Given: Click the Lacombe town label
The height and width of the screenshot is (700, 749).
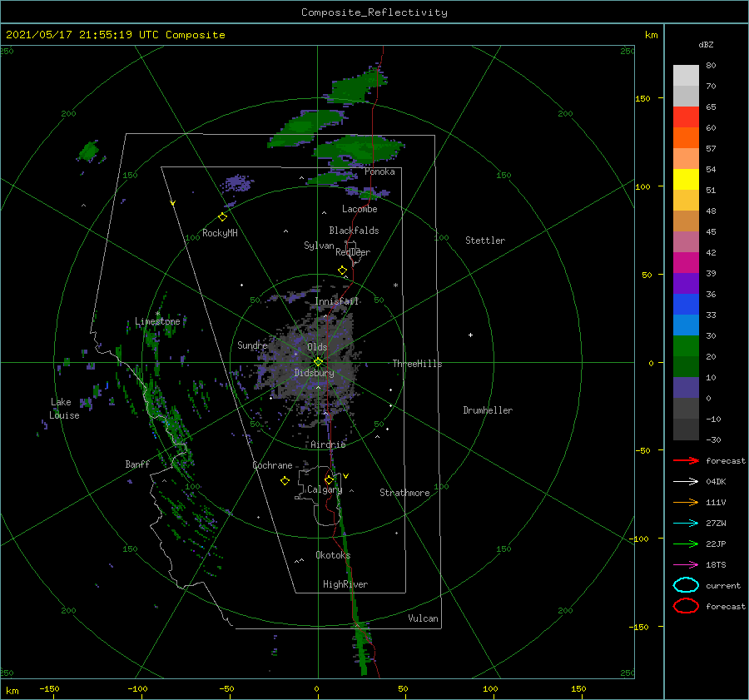Looking at the screenshot, I should point(360,209).
